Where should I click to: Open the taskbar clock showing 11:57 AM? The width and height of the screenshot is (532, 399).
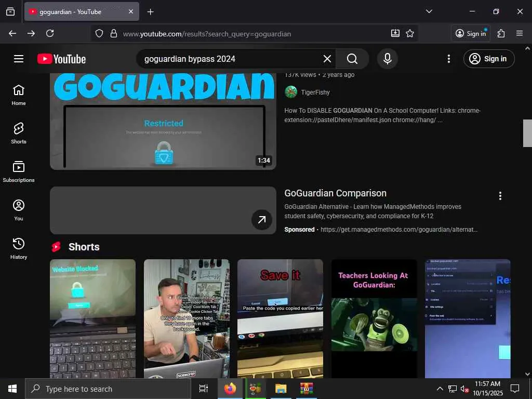pos(488,389)
